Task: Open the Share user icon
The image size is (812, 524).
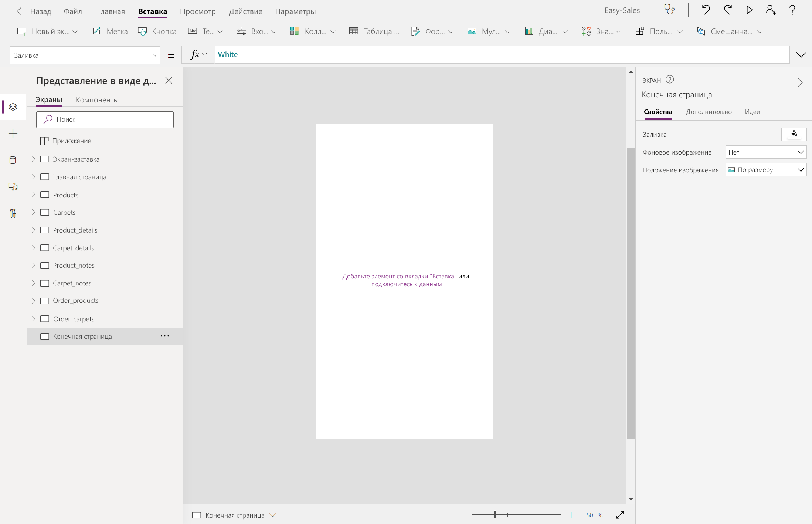Action: [x=771, y=10]
